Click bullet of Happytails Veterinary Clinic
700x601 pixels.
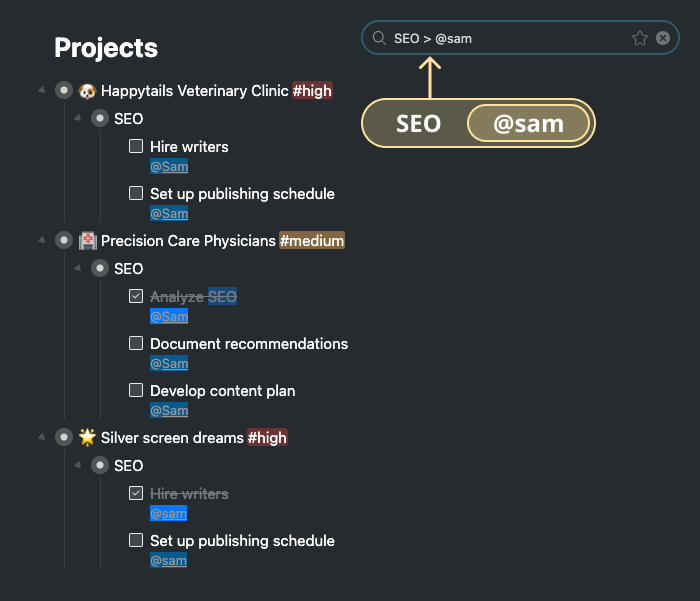(64, 90)
